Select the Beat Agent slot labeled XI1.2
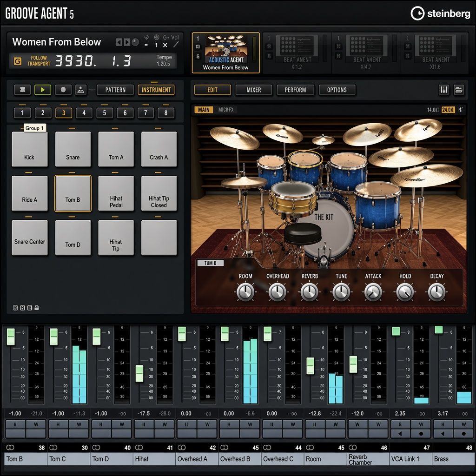Screen dimensions: 476x476 coord(297,52)
